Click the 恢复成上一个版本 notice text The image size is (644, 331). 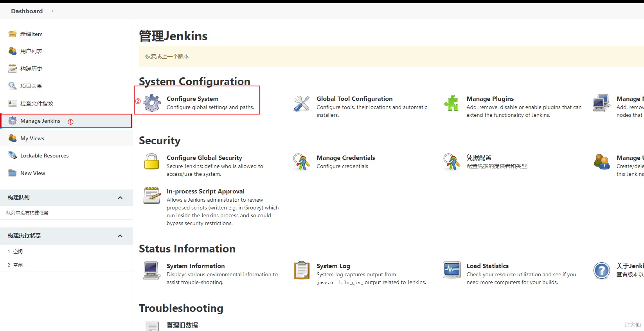(167, 56)
